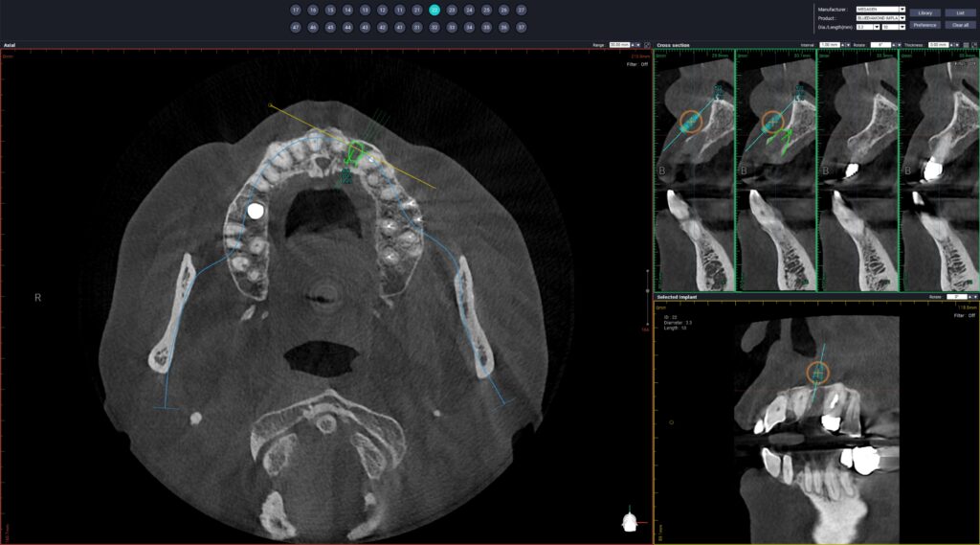Maximize the Axial view panel
The height and width of the screenshot is (545, 980).
click(x=648, y=45)
